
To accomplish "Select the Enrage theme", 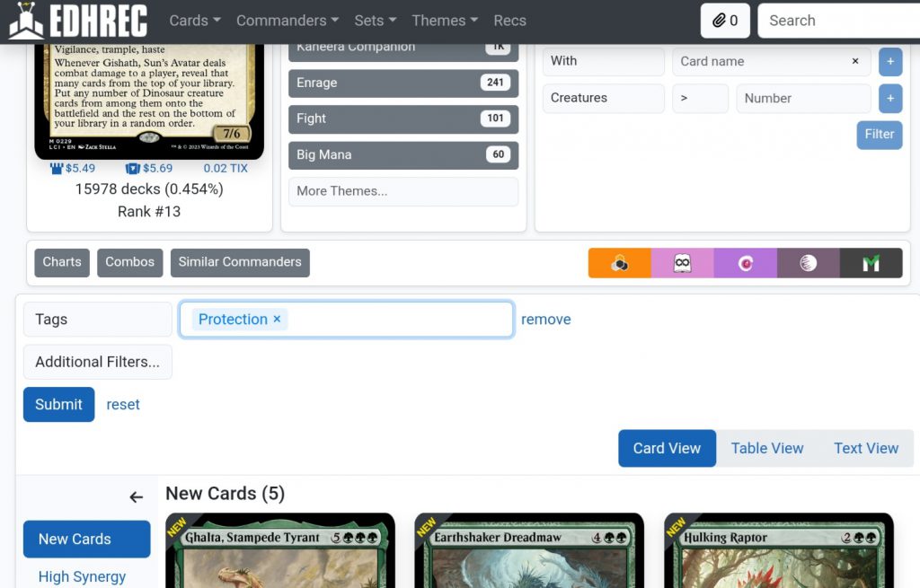I will coord(402,83).
